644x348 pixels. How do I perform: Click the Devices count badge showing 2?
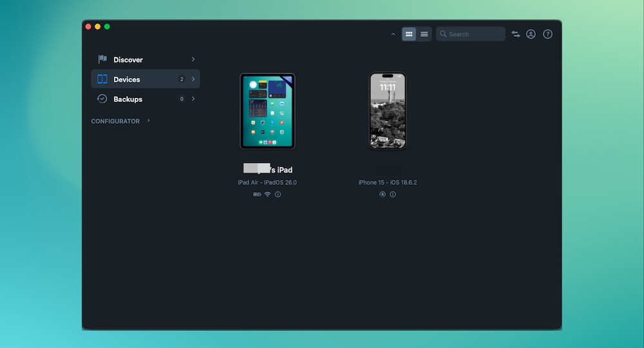[182, 79]
